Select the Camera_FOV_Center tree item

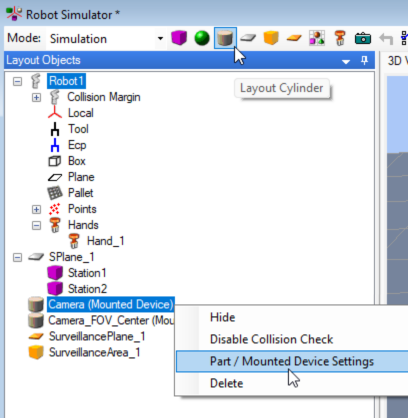click(x=111, y=321)
